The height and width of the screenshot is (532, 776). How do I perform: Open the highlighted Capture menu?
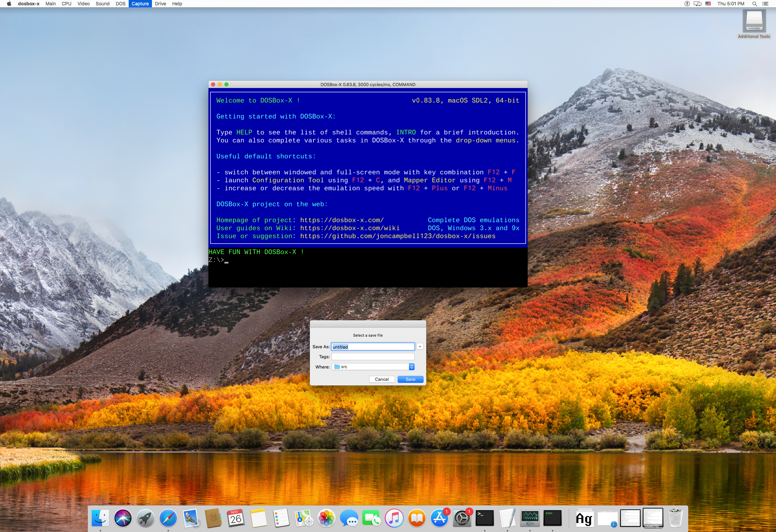coord(140,4)
